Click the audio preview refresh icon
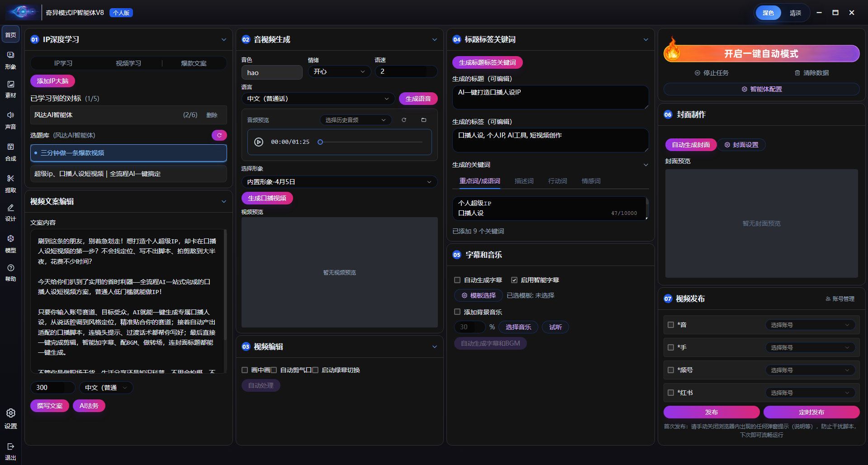The image size is (868, 465). point(404,120)
